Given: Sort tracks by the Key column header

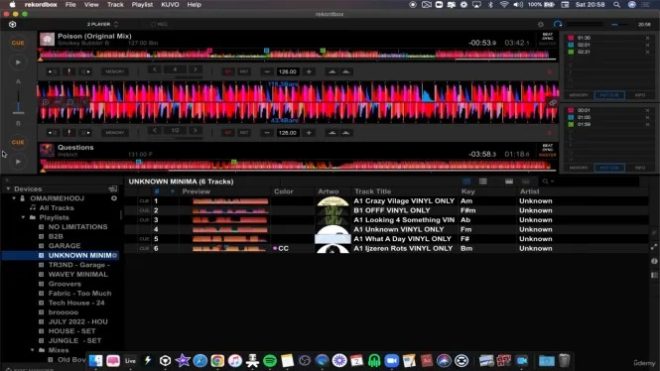Looking at the screenshot, I should pyautogui.click(x=468, y=191).
